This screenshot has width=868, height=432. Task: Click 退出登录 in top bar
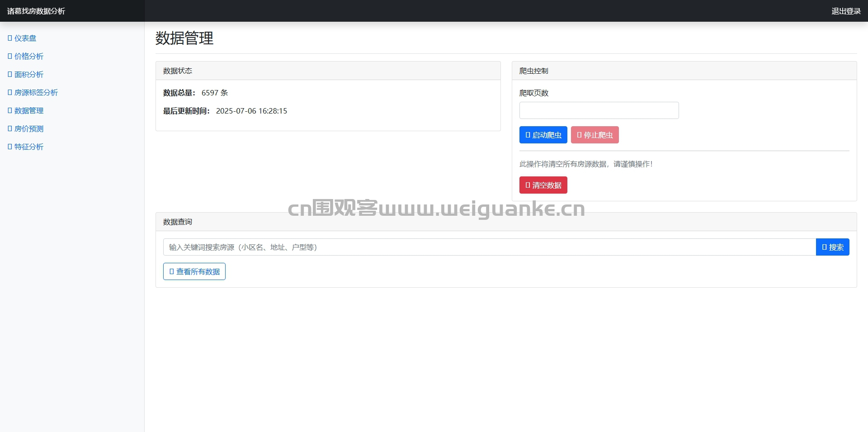[x=846, y=11]
